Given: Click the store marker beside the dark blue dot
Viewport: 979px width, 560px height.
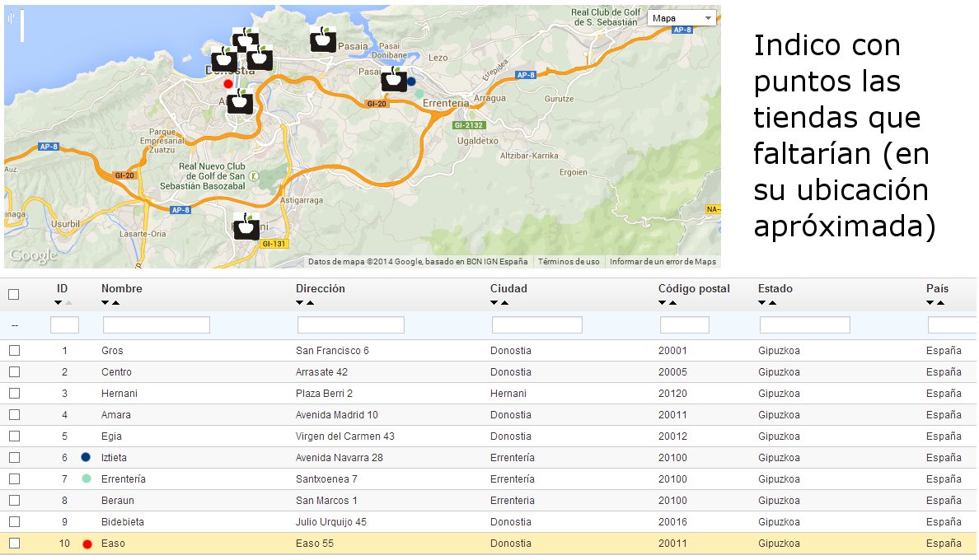Looking at the screenshot, I should click(393, 80).
